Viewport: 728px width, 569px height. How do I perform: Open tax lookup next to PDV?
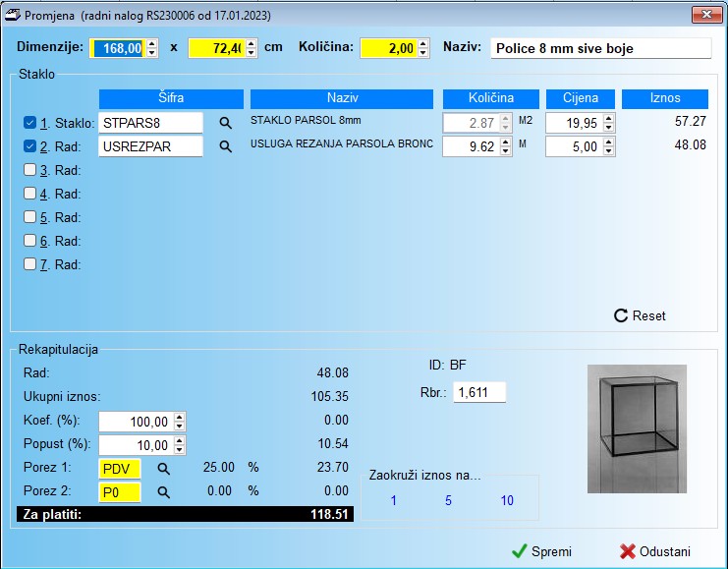pyautogui.click(x=164, y=468)
